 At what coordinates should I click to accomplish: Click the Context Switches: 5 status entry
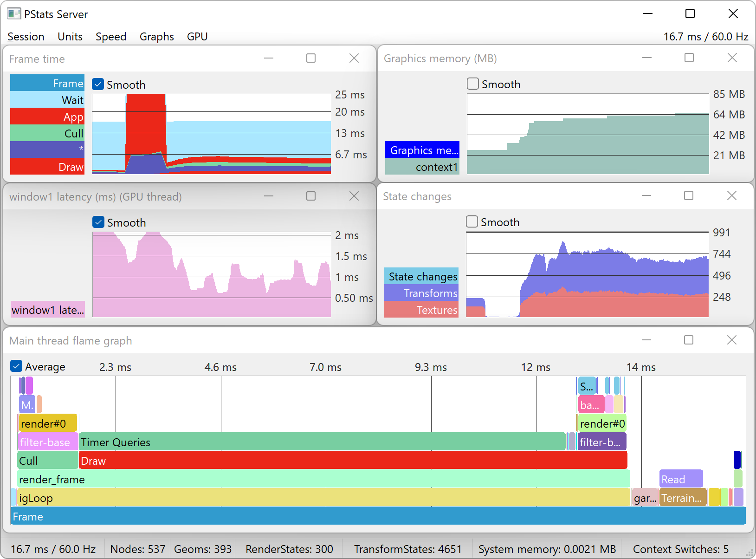[681, 549]
